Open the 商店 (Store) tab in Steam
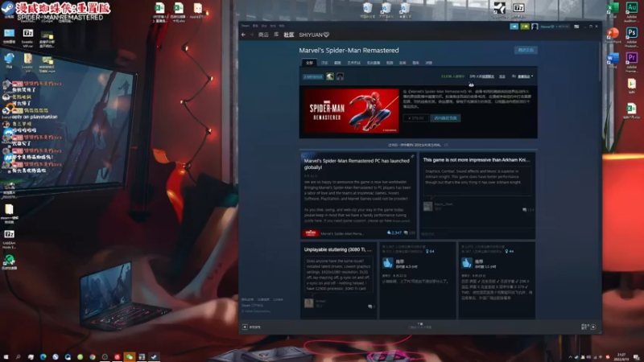Image resolution: width=644 pixels, height=362 pixels. point(263,35)
